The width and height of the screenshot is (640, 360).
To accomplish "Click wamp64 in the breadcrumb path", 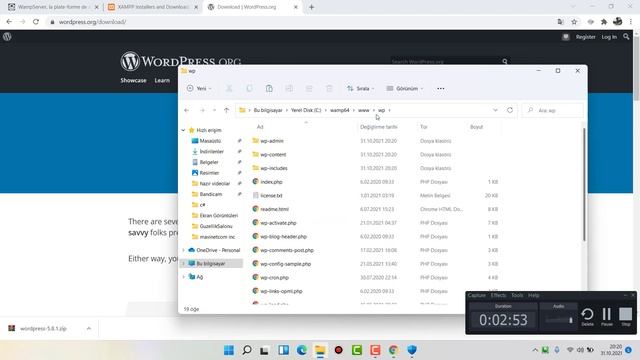I will pyautogui.click(x=340, y=110).
